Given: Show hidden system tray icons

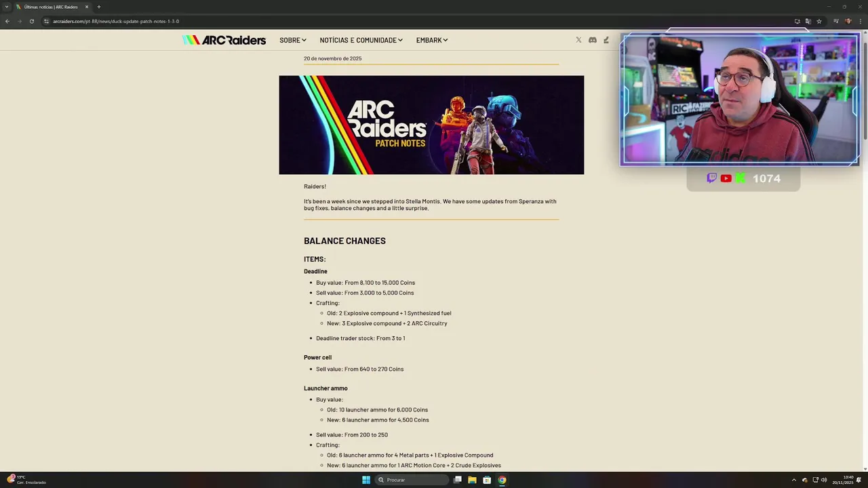Looking at the screenshot, I should (x=794, y=480).
